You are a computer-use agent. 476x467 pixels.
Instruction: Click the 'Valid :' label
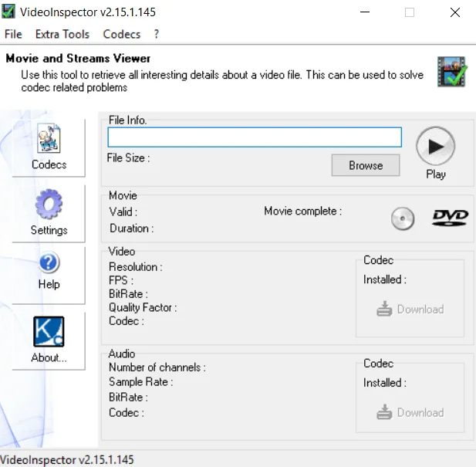(x=123, y=212)
